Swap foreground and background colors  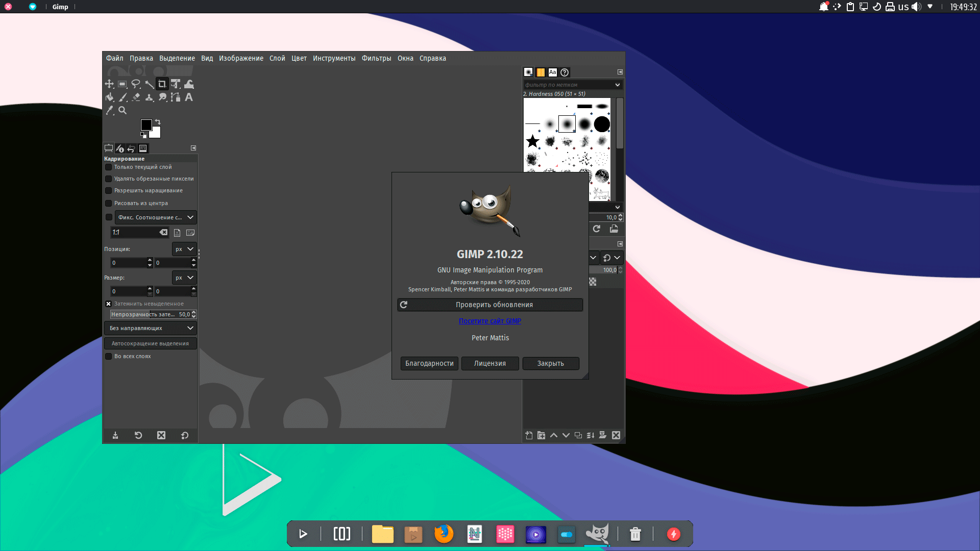[158, 122]
